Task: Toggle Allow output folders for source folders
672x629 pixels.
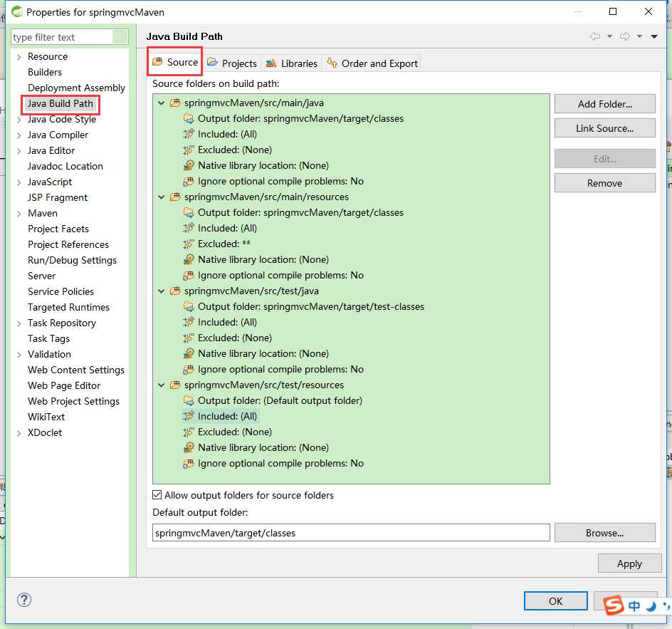Action: pyautogui.click(x=157, y=495)
